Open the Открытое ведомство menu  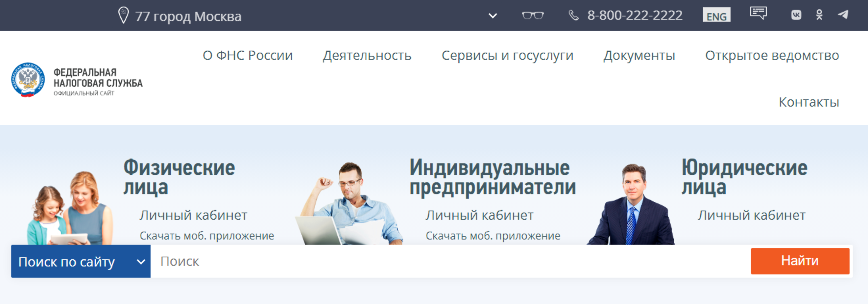coord(772,56)
